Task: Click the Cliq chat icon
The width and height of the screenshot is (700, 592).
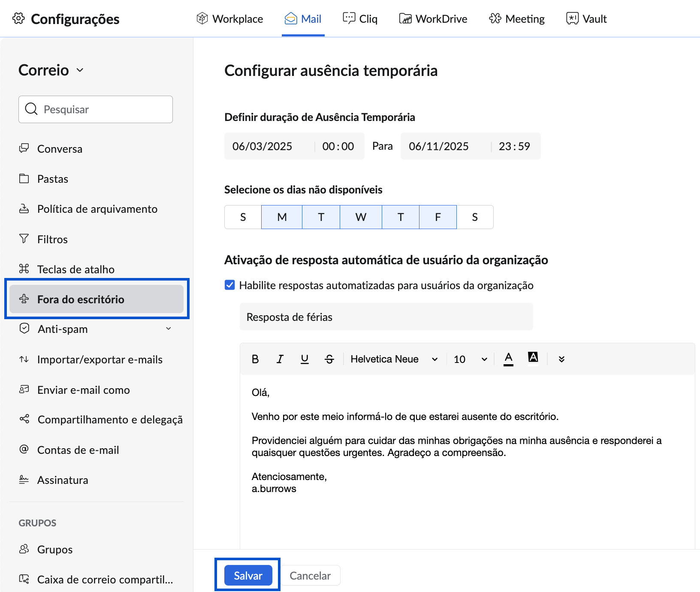Action: 349,19
